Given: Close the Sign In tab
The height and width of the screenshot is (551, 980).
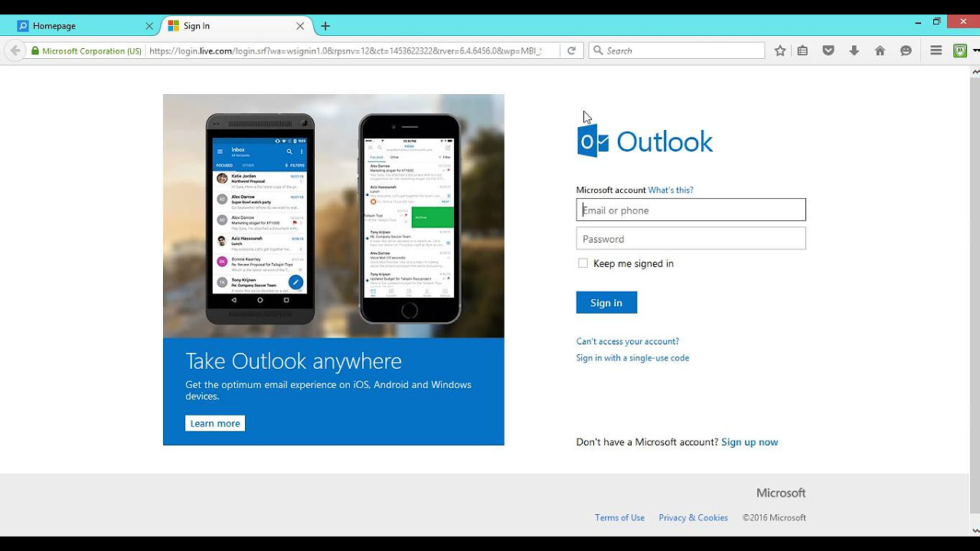Looking at the screenshot, I should coord(300,26).
